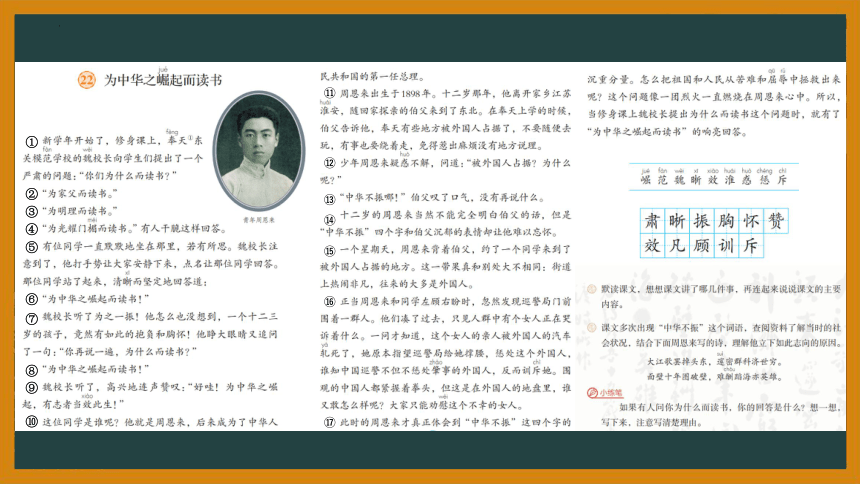Image resolution: width=860 pixels, height=484 pixels.
Task: Click the line starting 沉重分量 in right column
Action: coord(714,80)
